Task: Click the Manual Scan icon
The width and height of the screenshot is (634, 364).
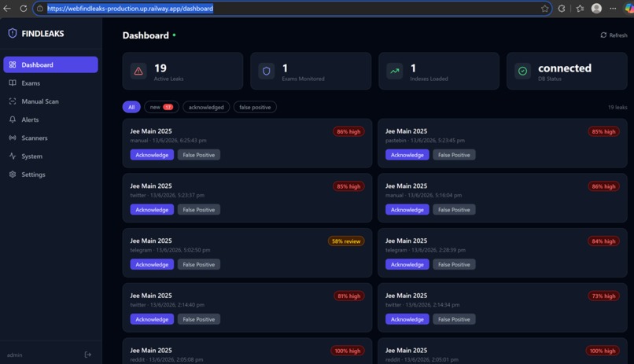Action: 13,101
